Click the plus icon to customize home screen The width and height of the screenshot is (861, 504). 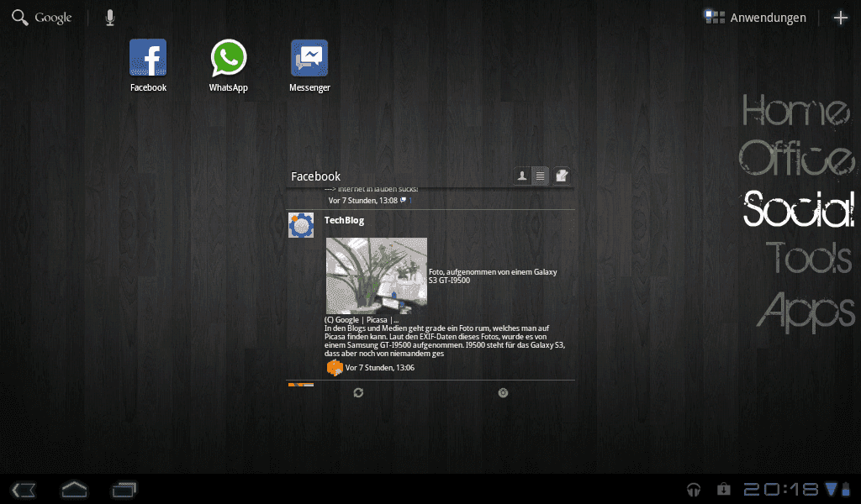[x=840, y=18]
